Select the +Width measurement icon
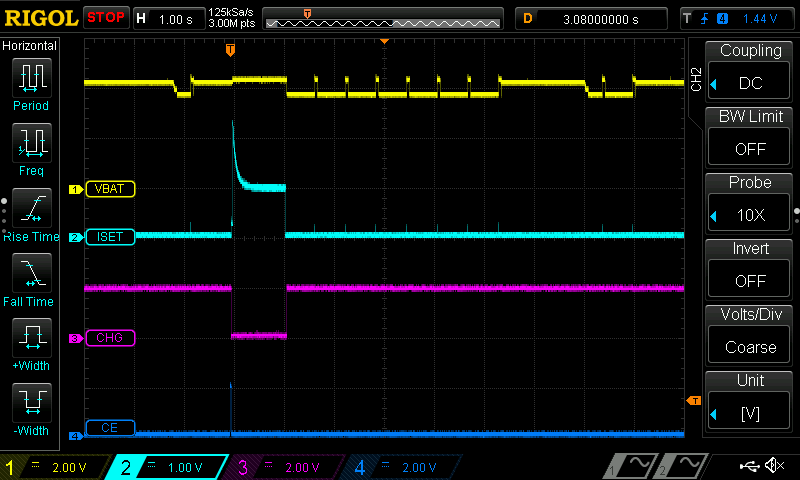This screenshot has height=480, width=800. pos(32,338)
